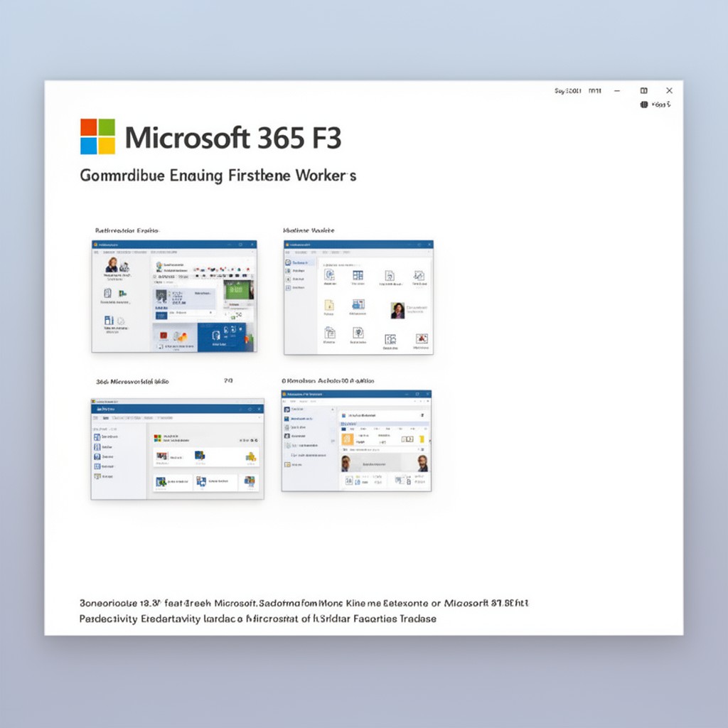
Task: Open the app screenshot containing the green video tile
Action: pos(174,296)
